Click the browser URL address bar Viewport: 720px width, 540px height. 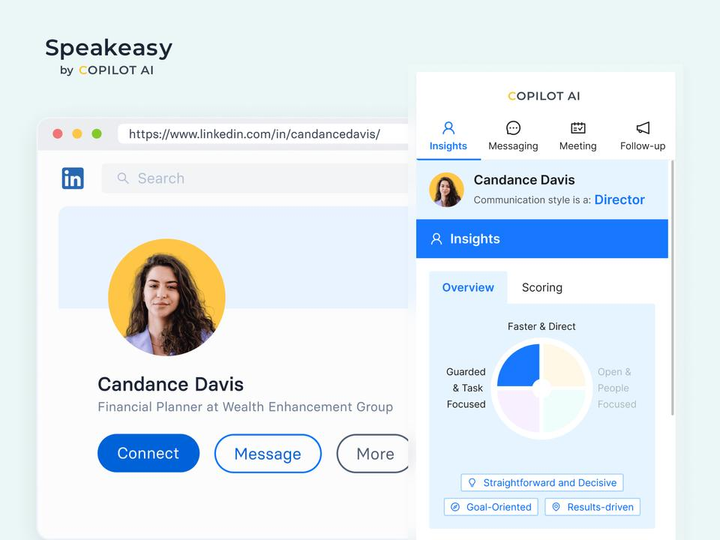point(263,134)
